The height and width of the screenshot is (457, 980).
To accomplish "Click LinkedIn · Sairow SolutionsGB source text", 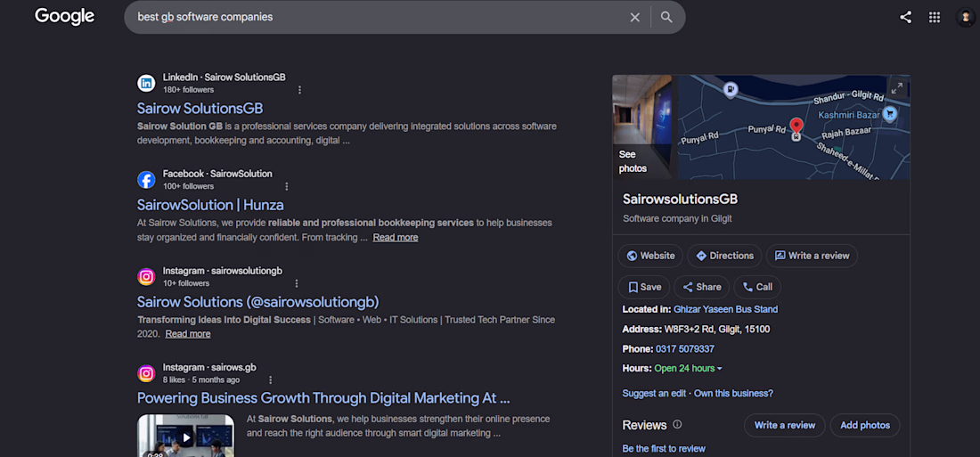I will point(225,77).
